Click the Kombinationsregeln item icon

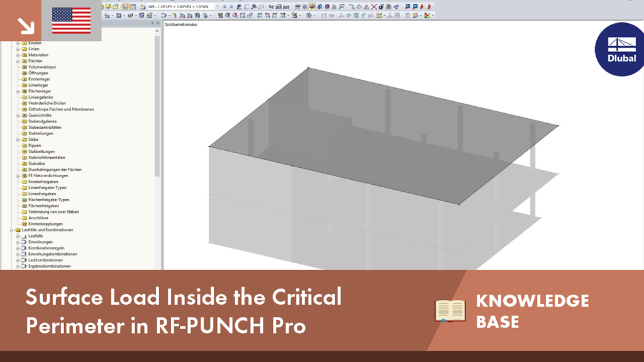pyautogui.click(x=25, y=248)
